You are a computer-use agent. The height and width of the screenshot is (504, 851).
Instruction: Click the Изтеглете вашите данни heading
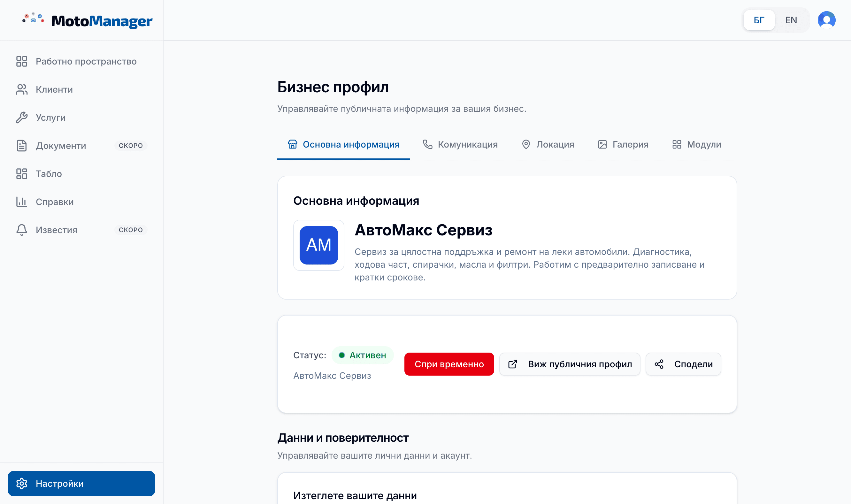pyautogui.click(x=355, y=495)
